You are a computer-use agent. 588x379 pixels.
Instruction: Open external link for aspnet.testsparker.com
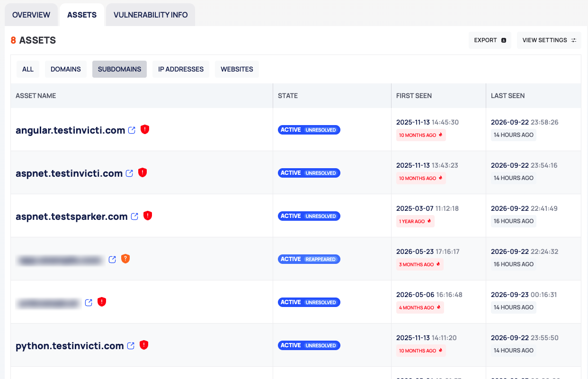tap(134, 217)
